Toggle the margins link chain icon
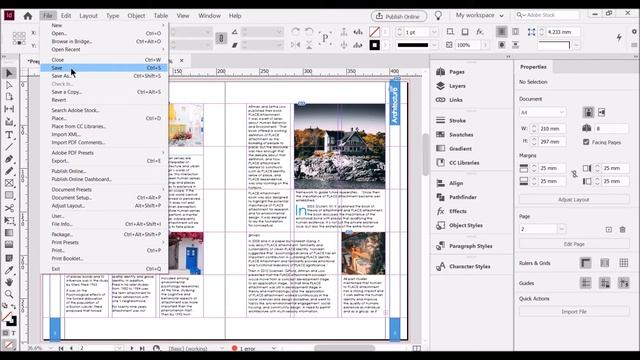640x360 pixels. point(574,174)
